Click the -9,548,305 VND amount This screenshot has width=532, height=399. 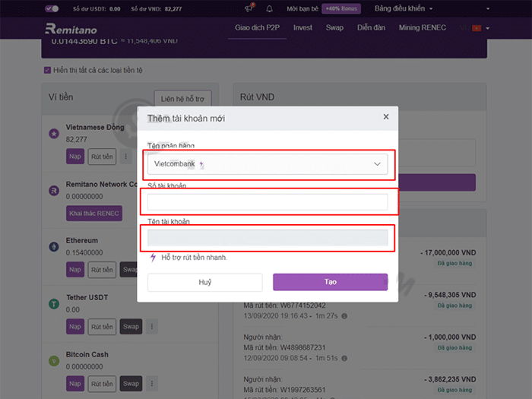click(450, 295)
